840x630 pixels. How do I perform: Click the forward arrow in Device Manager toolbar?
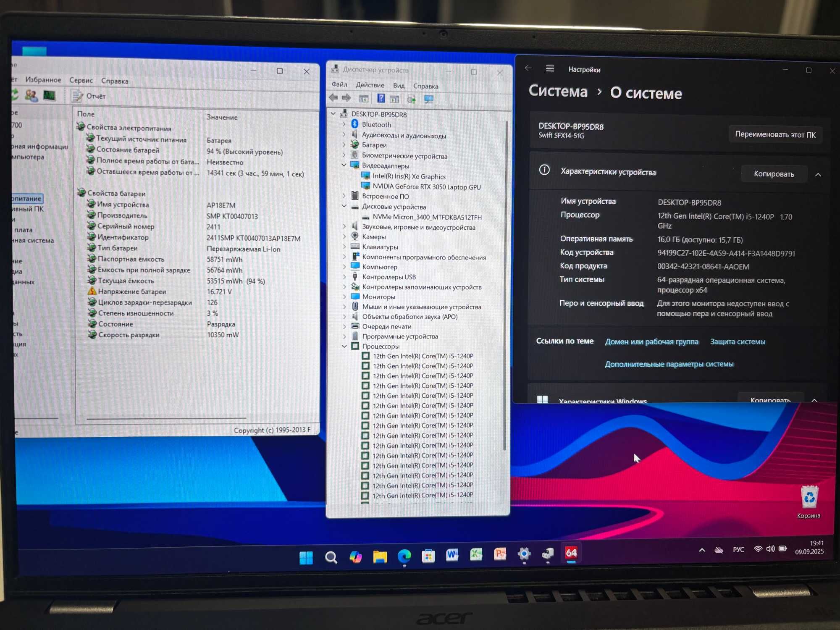point(346,98)
